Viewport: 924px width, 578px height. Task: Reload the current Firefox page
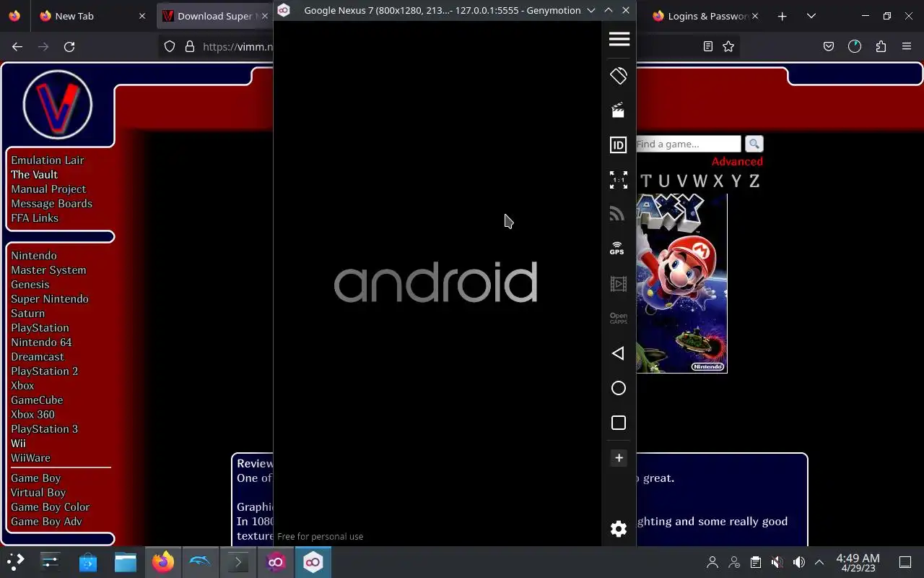point(69,46)
